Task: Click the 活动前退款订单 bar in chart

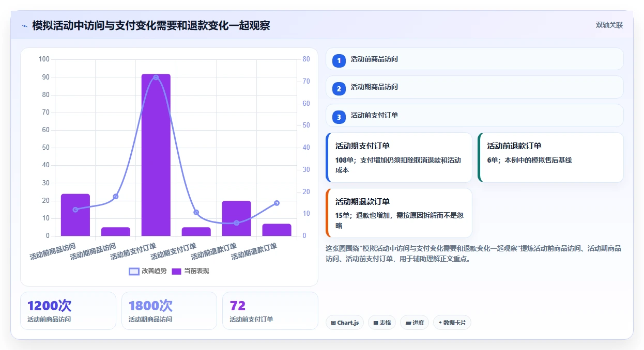Action: click(x=237, y=218)
